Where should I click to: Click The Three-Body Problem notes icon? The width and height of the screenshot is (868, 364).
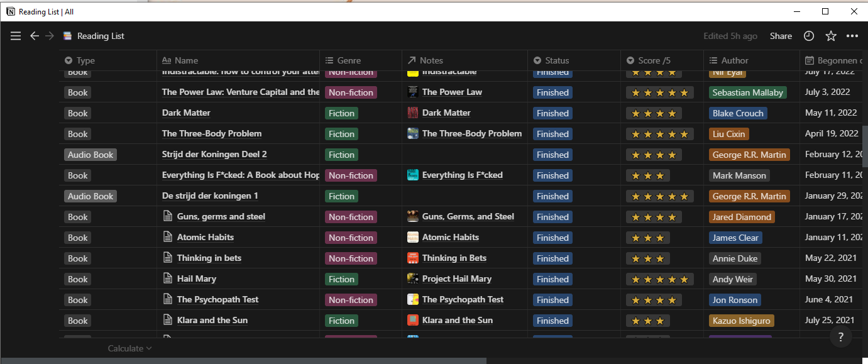coord(413,133)
